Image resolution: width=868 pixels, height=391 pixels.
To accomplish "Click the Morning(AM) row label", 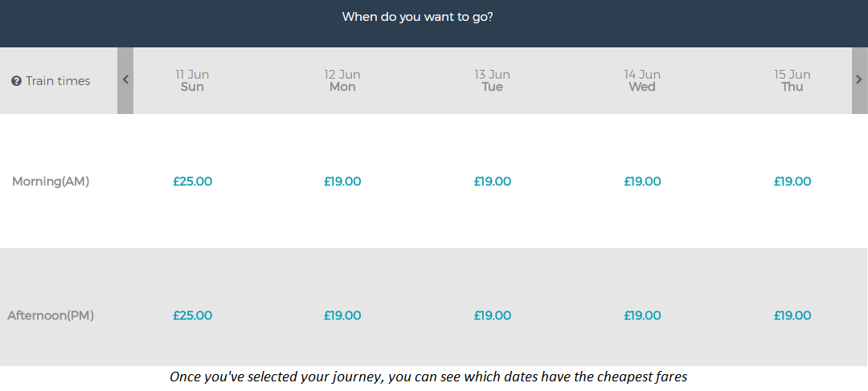I will click(x=51, y=181).
